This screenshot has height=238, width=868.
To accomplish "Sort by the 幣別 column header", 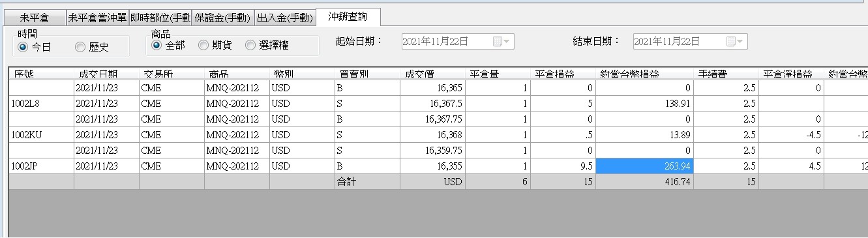I will 302,74.
